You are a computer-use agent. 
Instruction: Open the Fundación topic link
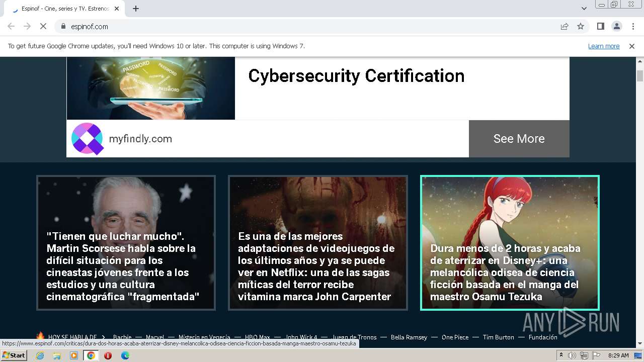click(543, 337)
